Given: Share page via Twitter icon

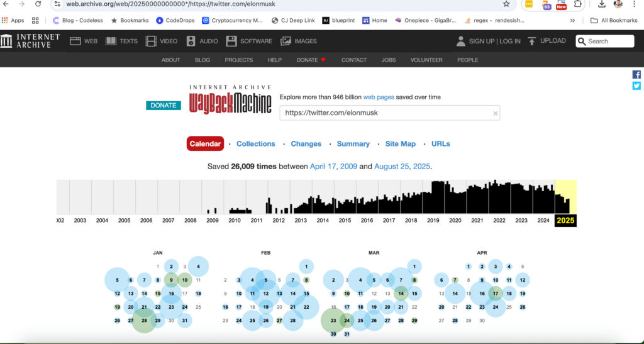Looking at the screenshot, I should tap(636, 86).
